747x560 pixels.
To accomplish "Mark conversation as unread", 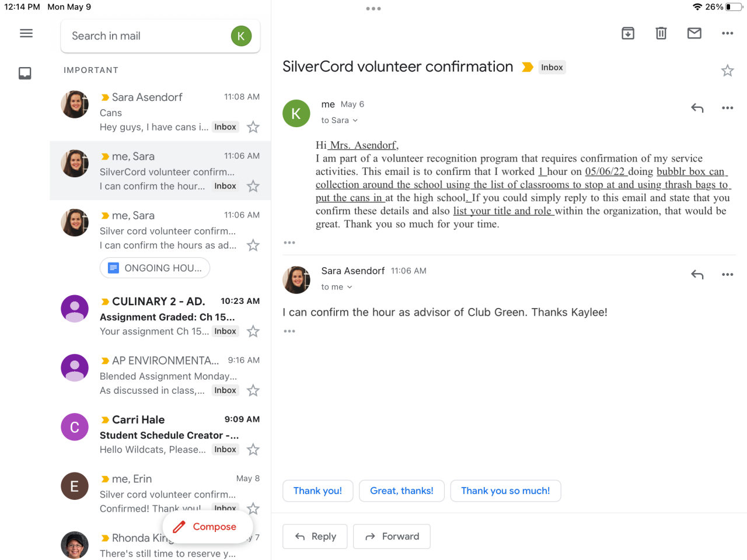I will tap(694, 33).
